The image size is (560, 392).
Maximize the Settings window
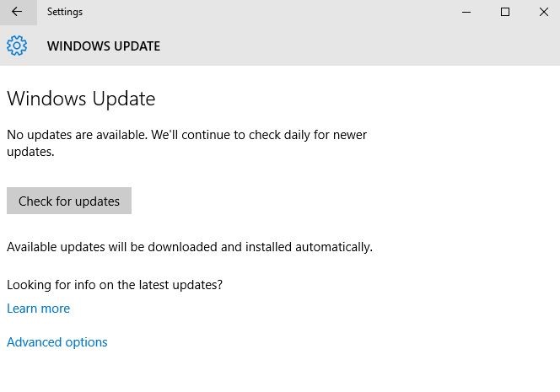pos(505,12)
